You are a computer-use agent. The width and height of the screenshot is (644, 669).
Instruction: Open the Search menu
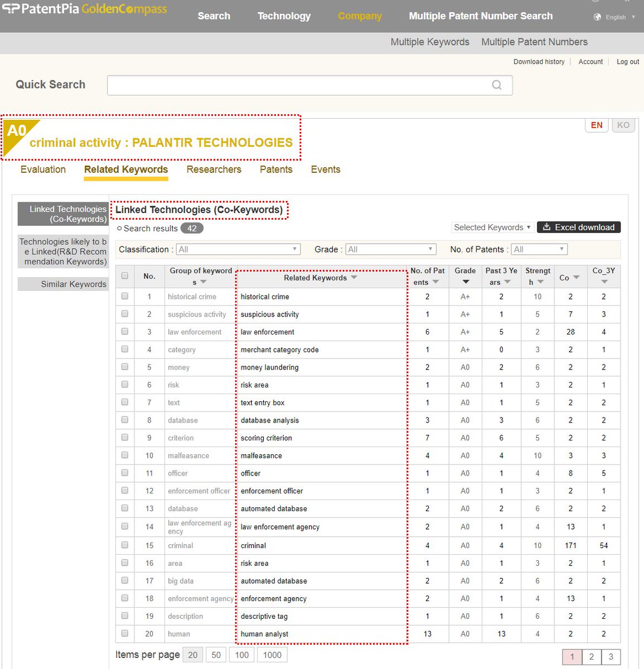click(214, 16)
